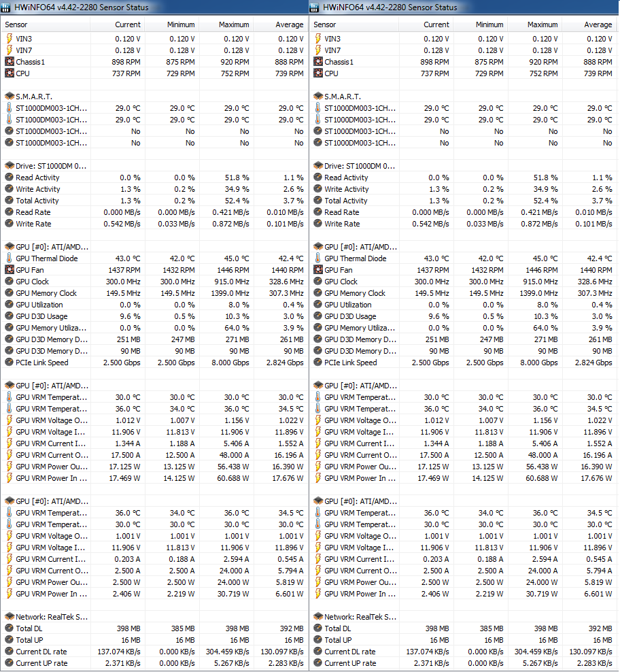Click 51.8 % Read Activity maximum, right window
The image size is (620, 672).
click(545, 178)
